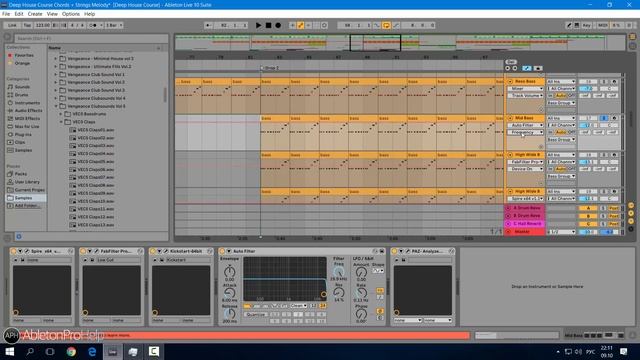Toggle the Loop switch in the transport
This screenshot has height=360, width=640.
click(x=386, y=25)
